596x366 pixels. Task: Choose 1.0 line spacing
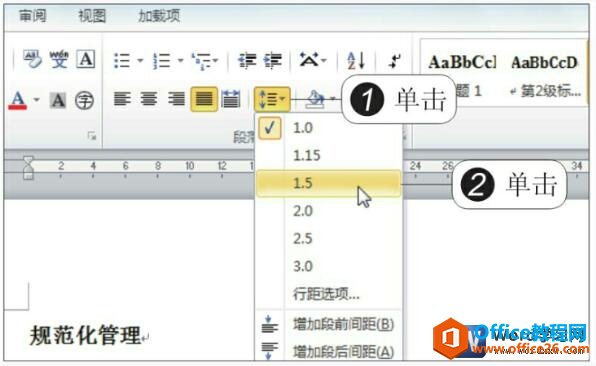pos(329,128)
